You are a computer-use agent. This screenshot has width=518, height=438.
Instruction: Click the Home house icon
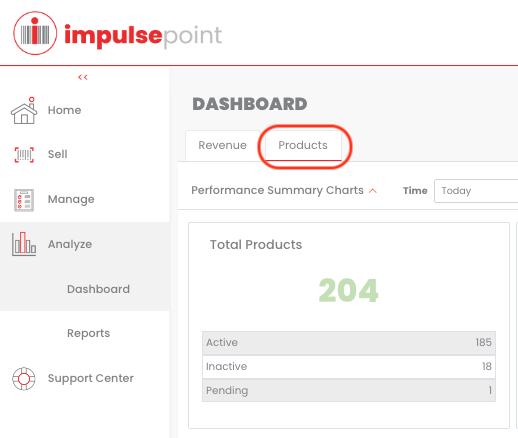24,111
